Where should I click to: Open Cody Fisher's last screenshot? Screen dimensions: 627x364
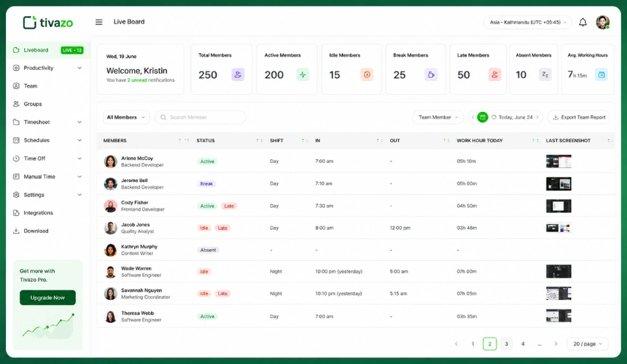[558, 206]
